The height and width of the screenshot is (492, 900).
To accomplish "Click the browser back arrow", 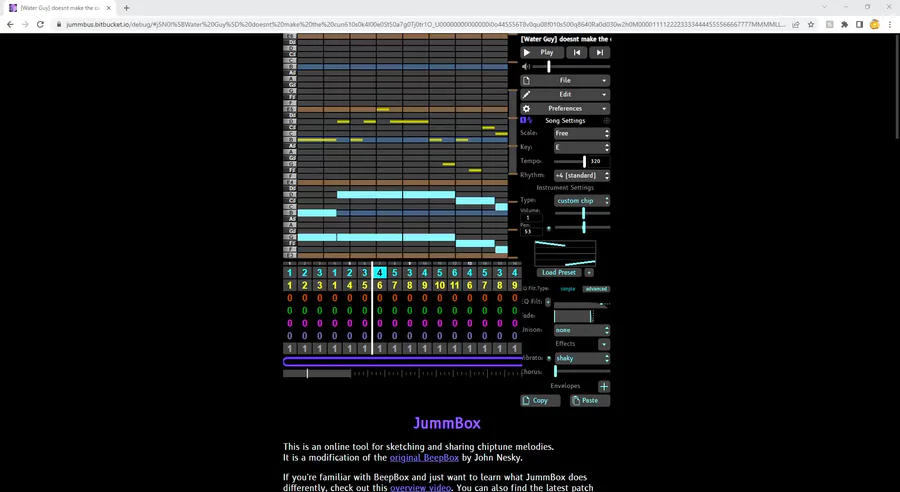I will point(10,25).
